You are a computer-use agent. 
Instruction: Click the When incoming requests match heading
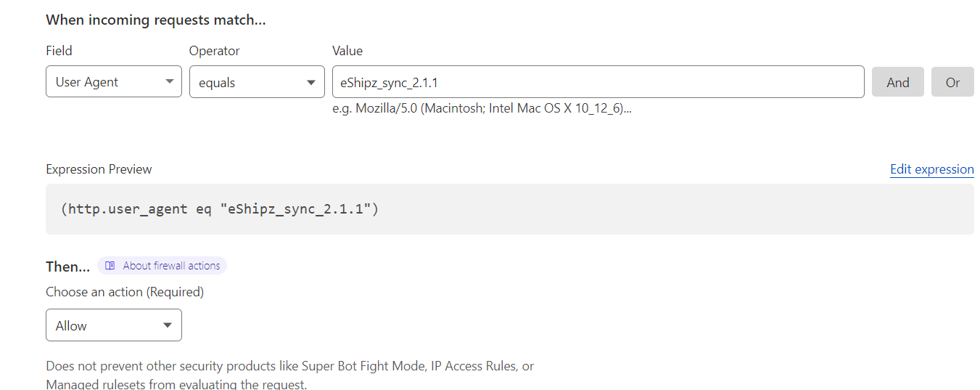pyautogui.click(x=156, y=20)
